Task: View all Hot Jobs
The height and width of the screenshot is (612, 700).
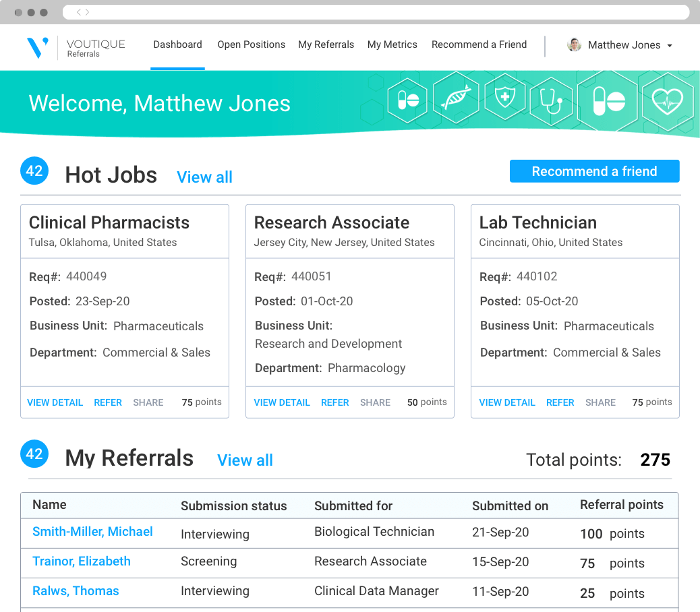Action: [204, 177]
